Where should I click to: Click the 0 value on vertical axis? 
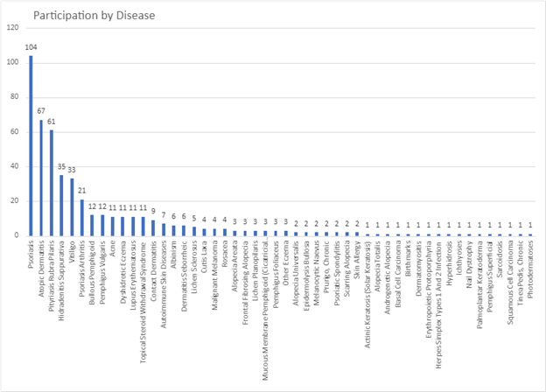(x=16, y=234)
